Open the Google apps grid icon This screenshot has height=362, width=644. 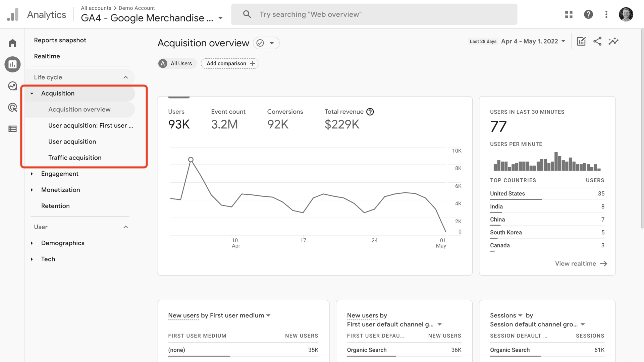[x=569, y=14]
